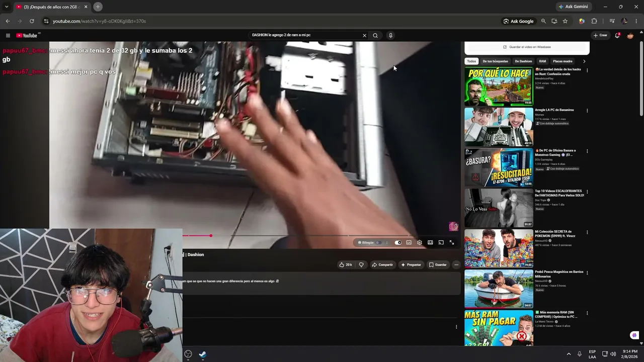Toggle the Bilingüe subtitles switch
644x362 pixels.
click(x=378, y=242)
